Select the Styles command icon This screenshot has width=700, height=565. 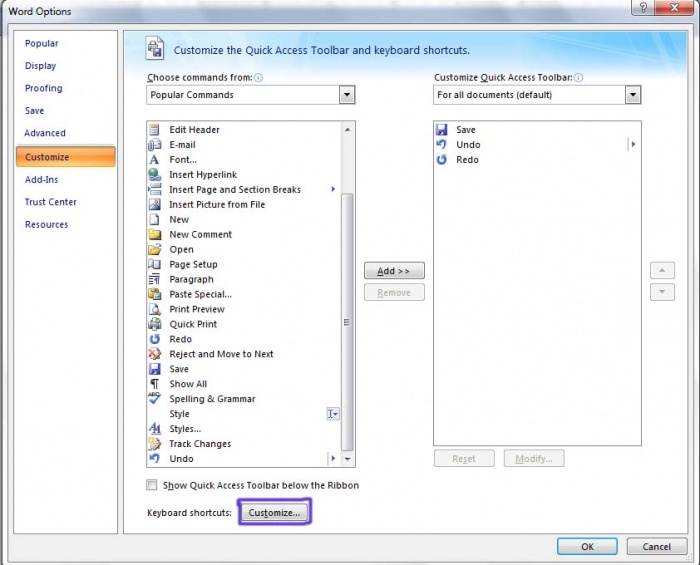click(x=154, y=429)
